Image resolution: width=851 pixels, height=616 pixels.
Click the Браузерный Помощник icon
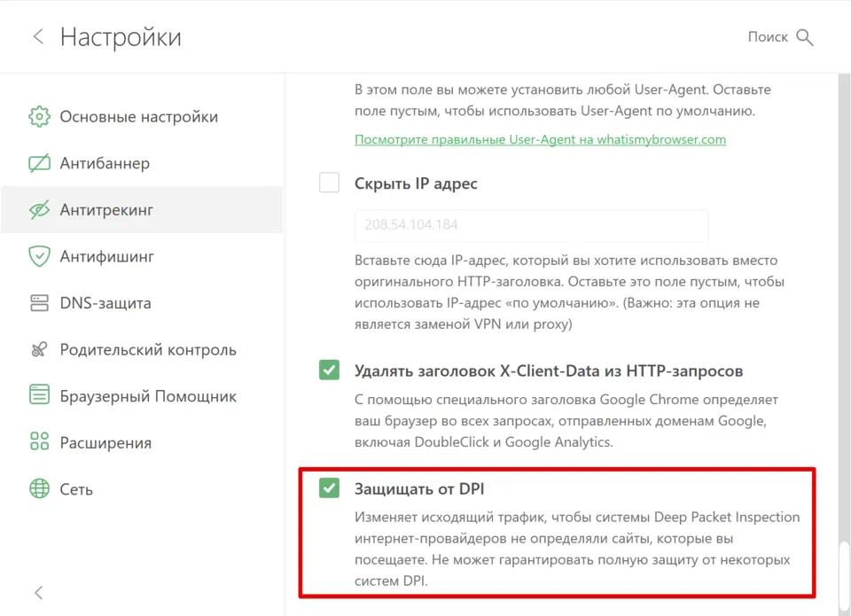(x=39, y=396)
